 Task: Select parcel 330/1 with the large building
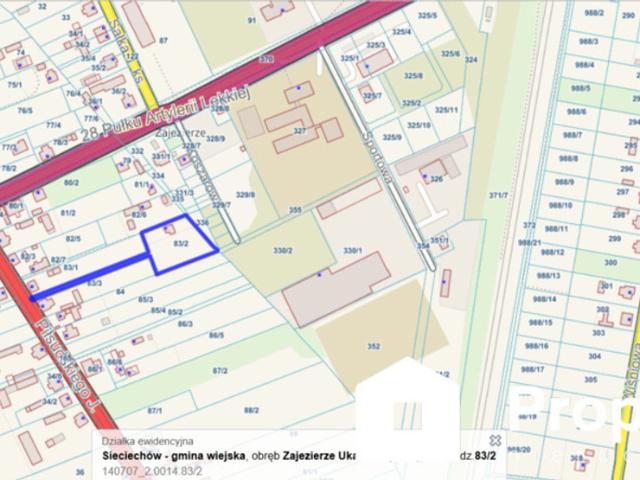(x=352, y=250)
